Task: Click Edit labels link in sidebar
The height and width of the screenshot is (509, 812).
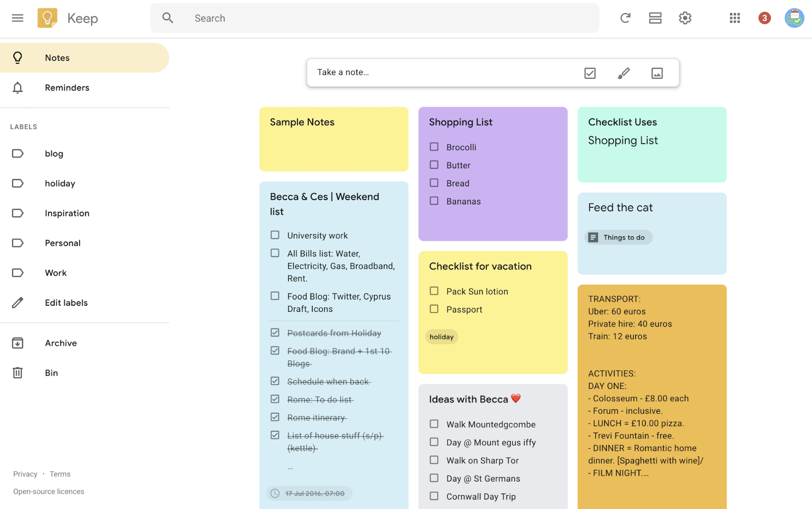Action: (66, 302)
